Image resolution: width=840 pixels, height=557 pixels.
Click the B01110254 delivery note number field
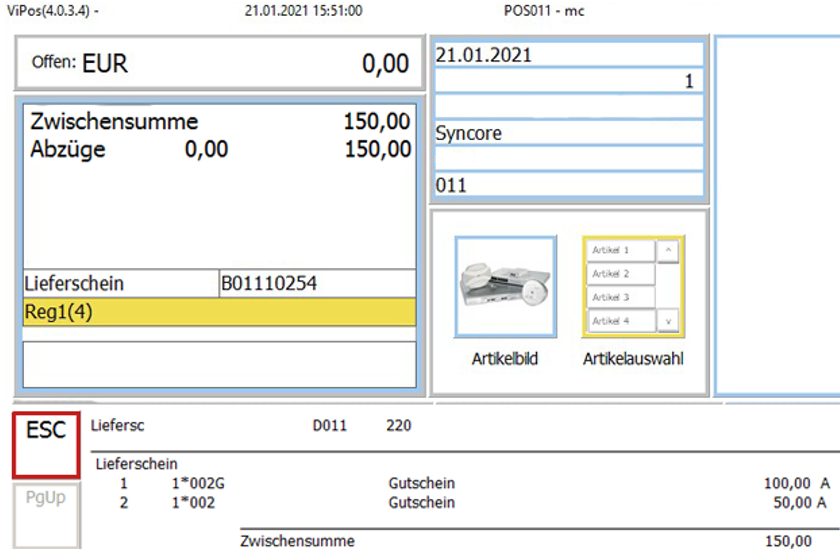(x=316, y=284)
